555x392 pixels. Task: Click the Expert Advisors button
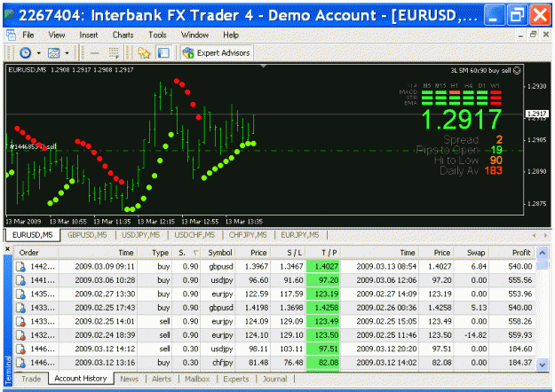click(x=217, y=53)
